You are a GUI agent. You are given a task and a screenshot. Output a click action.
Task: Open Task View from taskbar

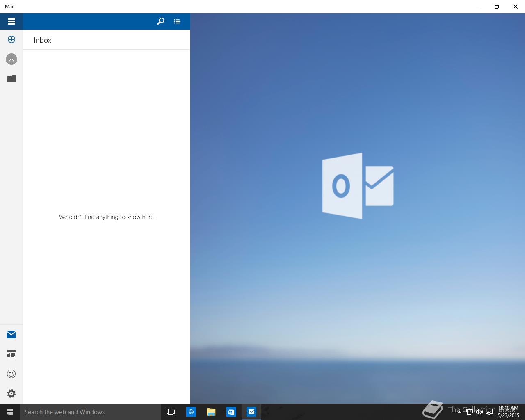coord(171,412)
